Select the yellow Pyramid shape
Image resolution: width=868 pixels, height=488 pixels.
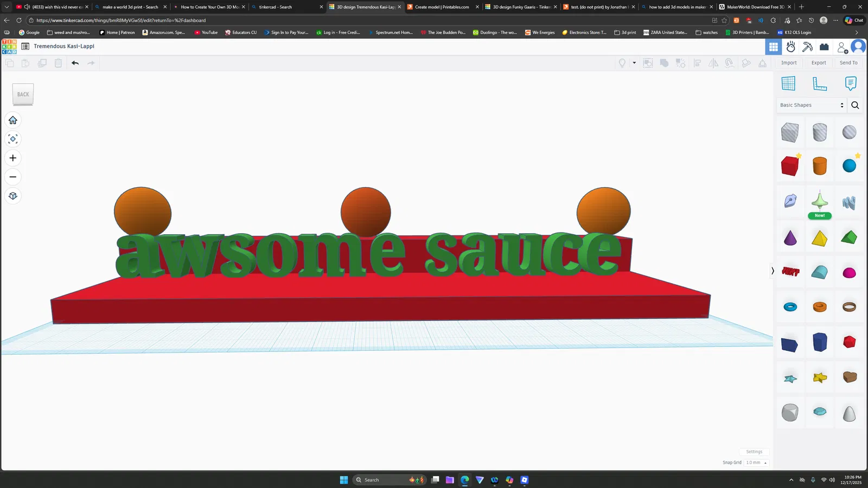pyautogui.click(x=820, y=238)
